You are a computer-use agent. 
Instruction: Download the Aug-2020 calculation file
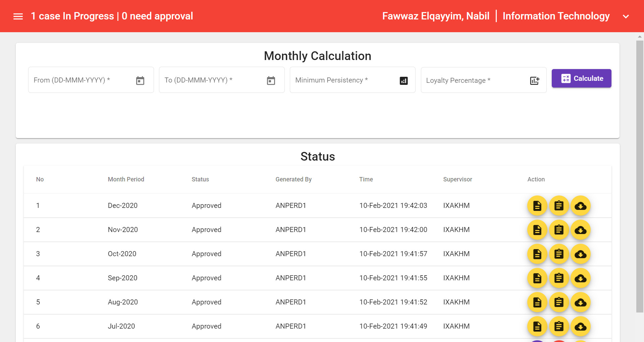581,302
